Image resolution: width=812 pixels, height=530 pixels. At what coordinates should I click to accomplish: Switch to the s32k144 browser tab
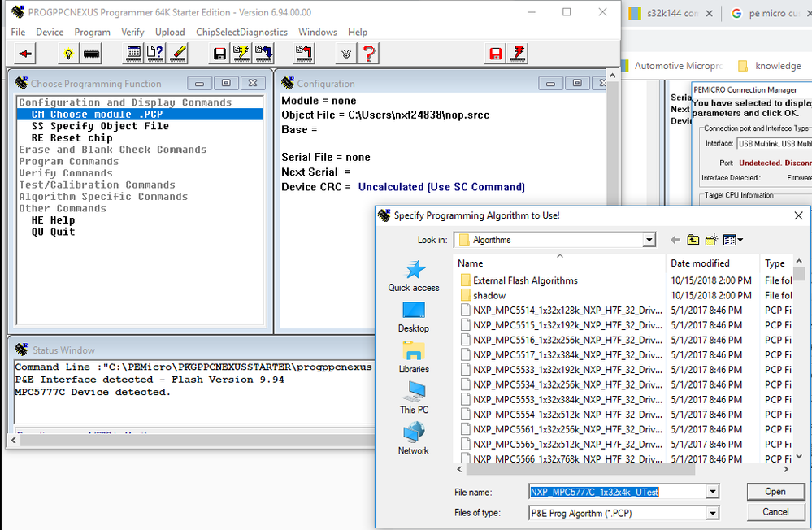point(671,14)
